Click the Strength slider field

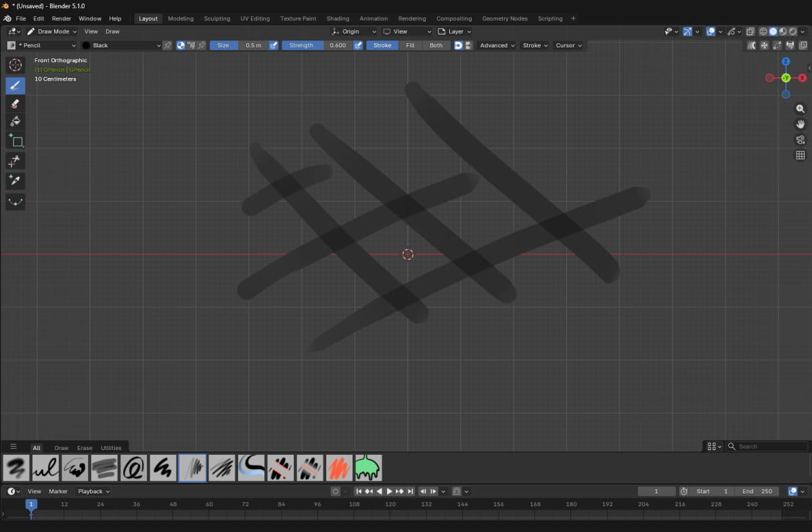click(317, 45)
